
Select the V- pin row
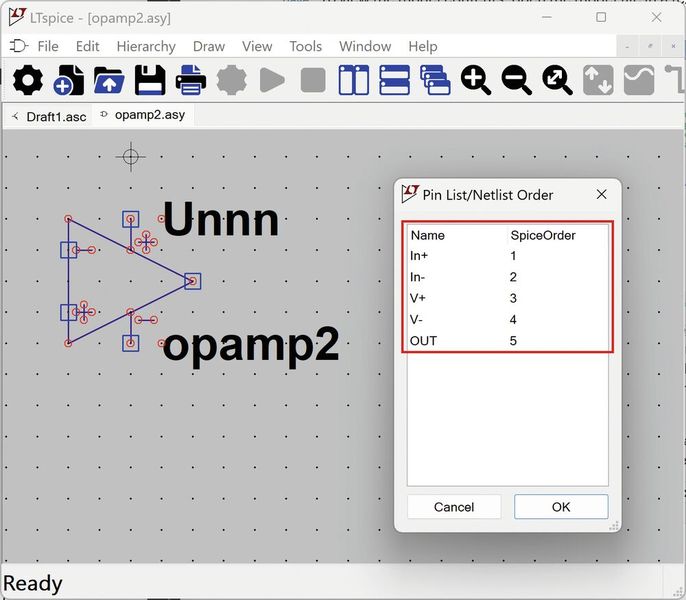click(508, 319)
